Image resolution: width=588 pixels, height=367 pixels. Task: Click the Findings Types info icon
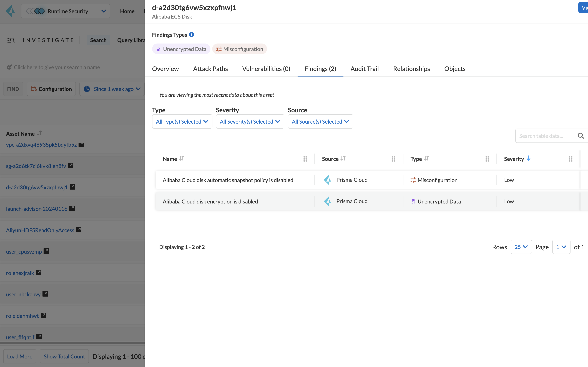(192, 35)
